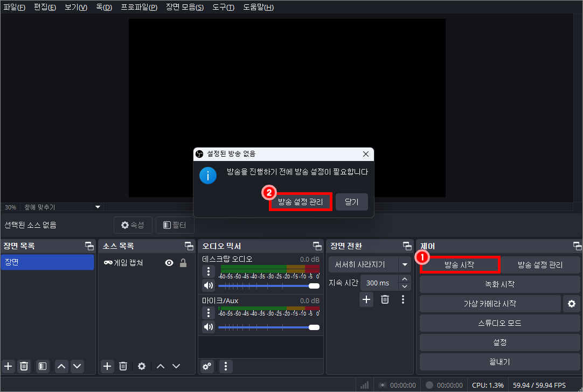Undock the 장면 목록 panel
583x392 pixels.
(x=89, y=246)
